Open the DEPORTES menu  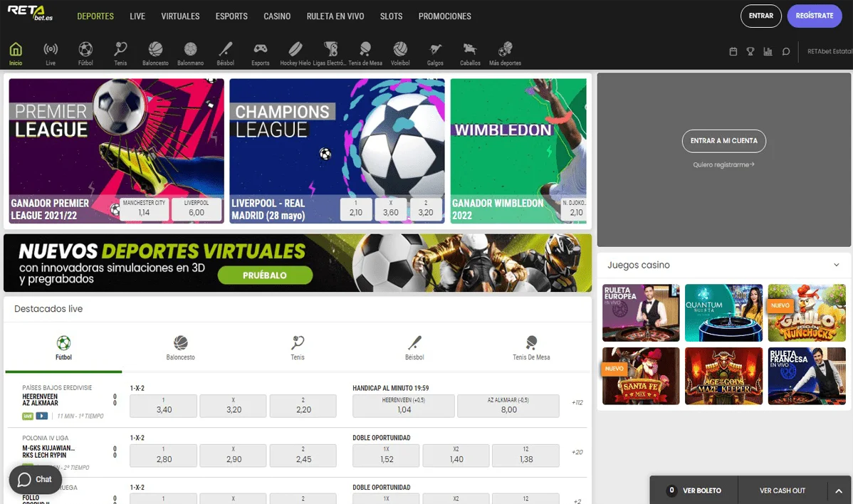(95, 16)
